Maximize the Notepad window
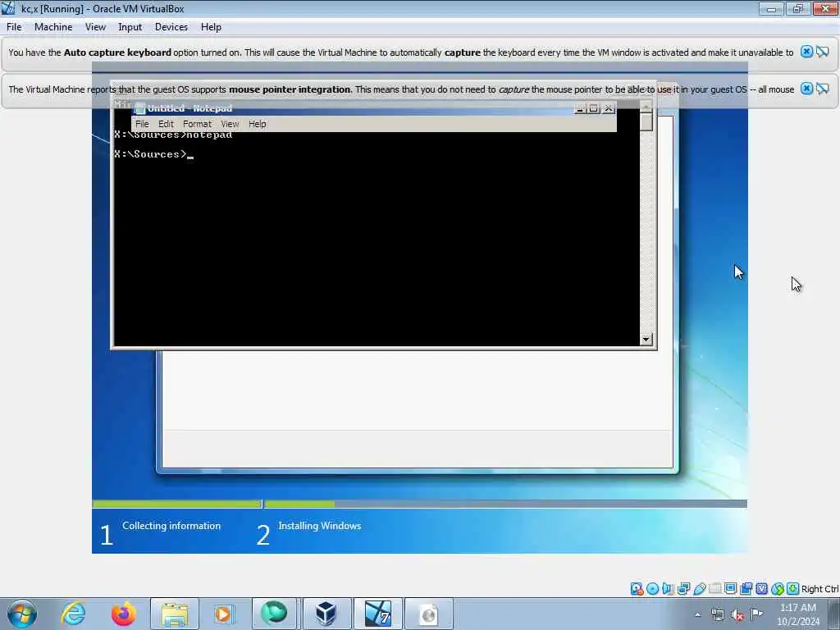Viewport: 840px width, 630px height. click(x=594, y=108)
